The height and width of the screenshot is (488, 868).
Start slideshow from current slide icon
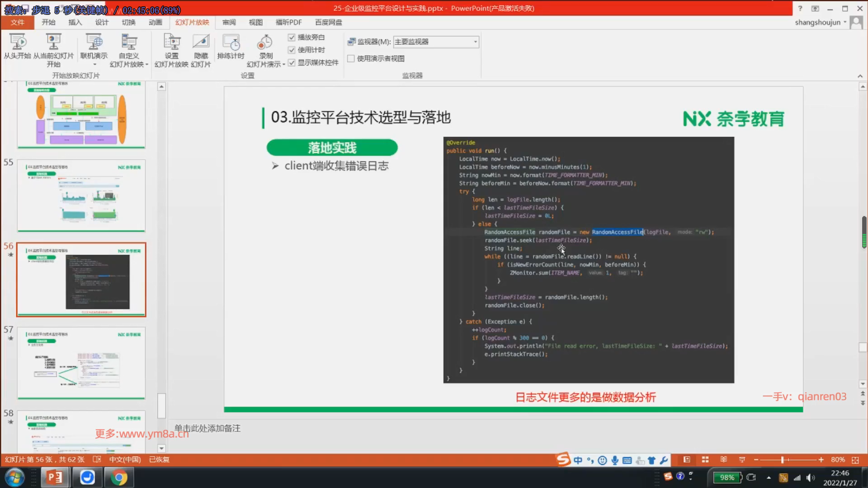53,42
